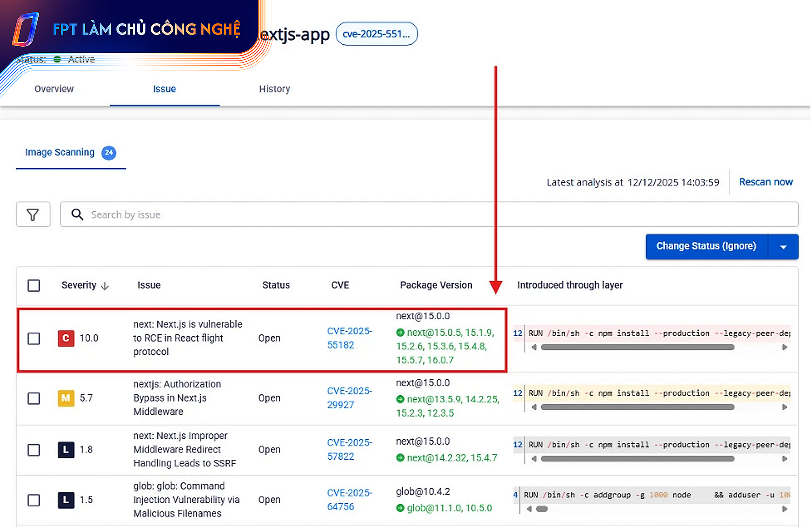Click the magnifier search icon
Image resolution: width=812 pixels, height=528 pixels.
(x=77, y=214)
